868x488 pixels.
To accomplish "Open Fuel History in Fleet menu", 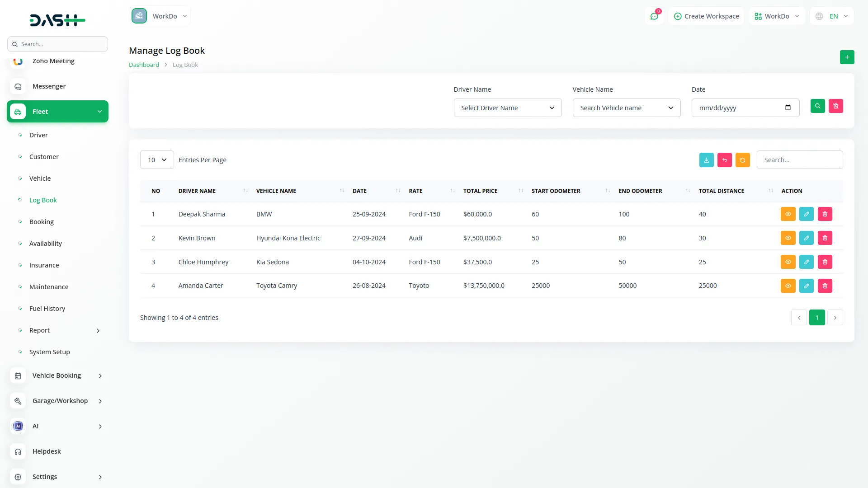I will 47,309.
